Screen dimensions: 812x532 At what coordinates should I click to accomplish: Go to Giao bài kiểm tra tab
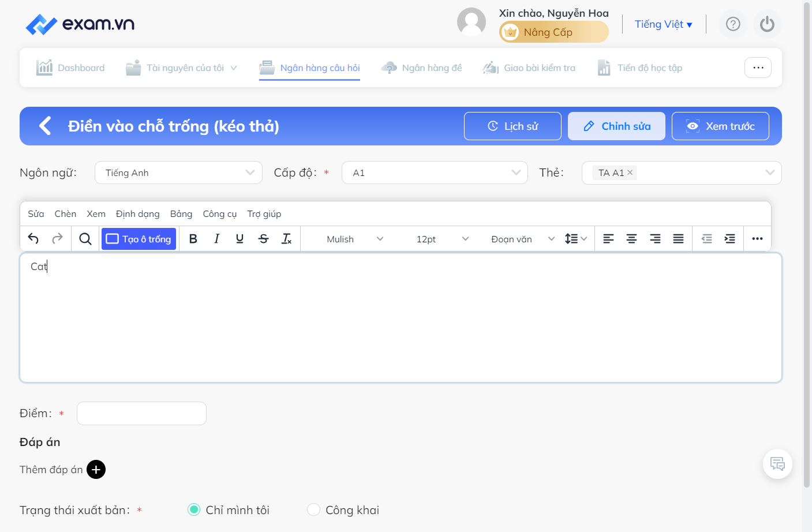tap(529, 68)
